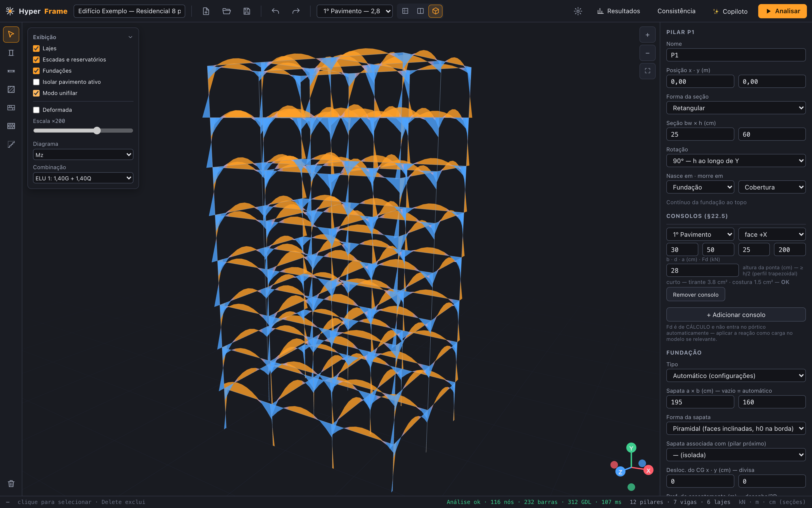Screen dimensions: 812x508
Task: Toggle Escadas e reservatórios checkbox
Action: coord(36,59)
